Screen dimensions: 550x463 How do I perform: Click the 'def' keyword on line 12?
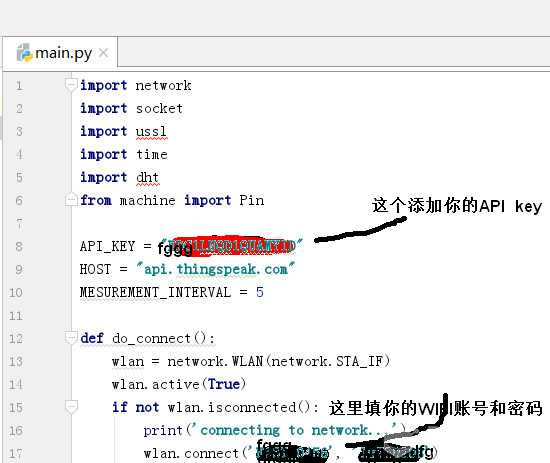pyautogui.click(x=92, y=338)
